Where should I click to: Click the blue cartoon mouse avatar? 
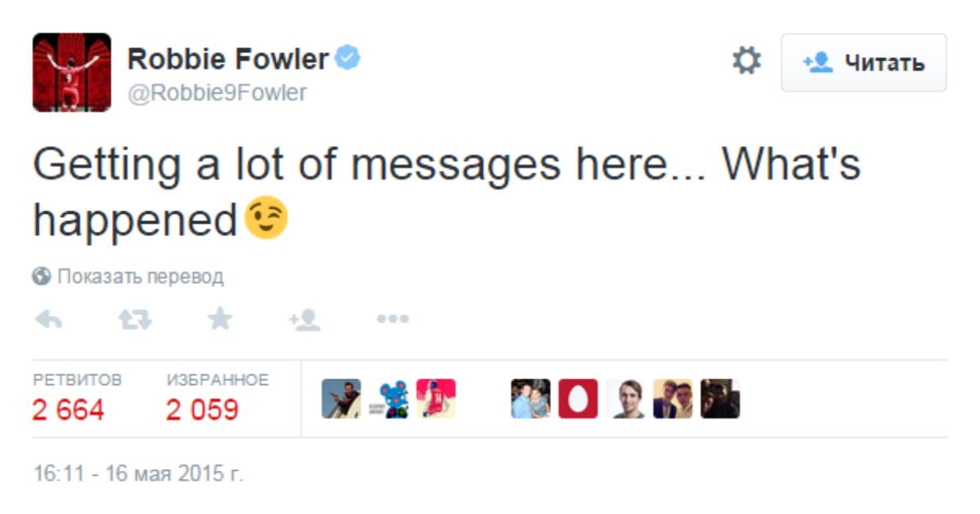coord(389,399)
